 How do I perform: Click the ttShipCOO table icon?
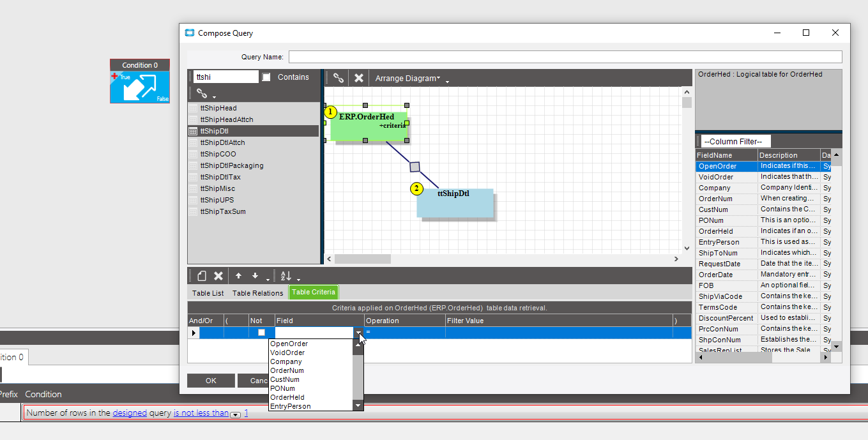(x=193, y=154)
